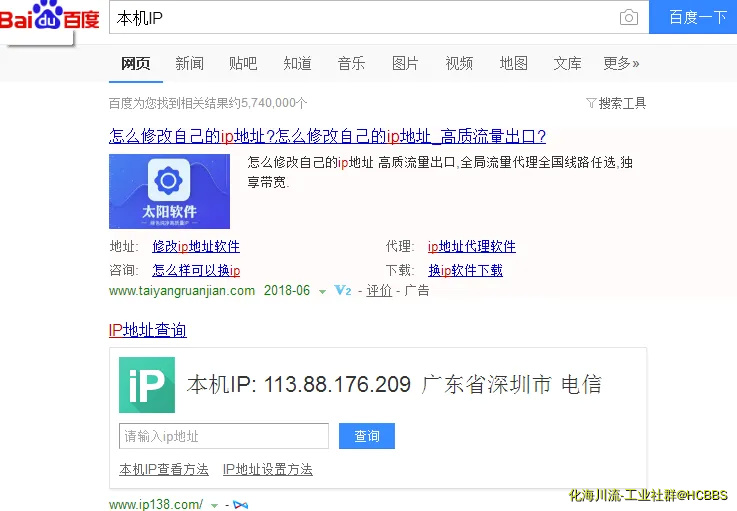Expand dropdown arrow beside www.ip138.com
737x511 pixels.
click(214, 505)
